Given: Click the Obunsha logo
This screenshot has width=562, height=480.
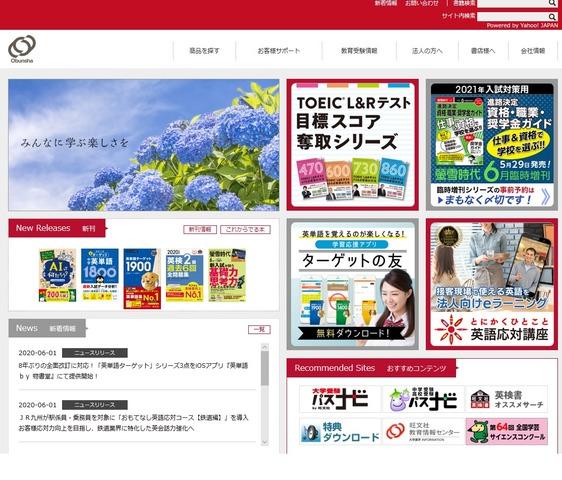Looking at the screenshot, I should point(22,49).
